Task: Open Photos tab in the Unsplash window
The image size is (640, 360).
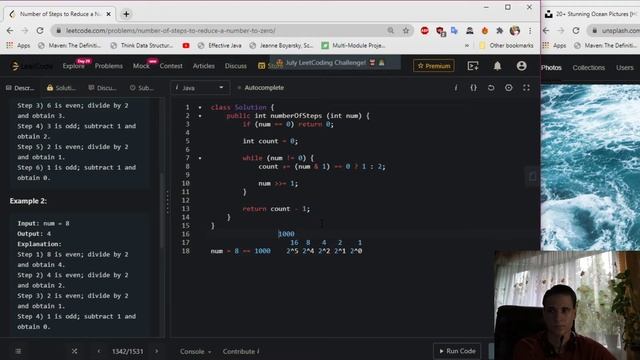Action: (551, 68)
